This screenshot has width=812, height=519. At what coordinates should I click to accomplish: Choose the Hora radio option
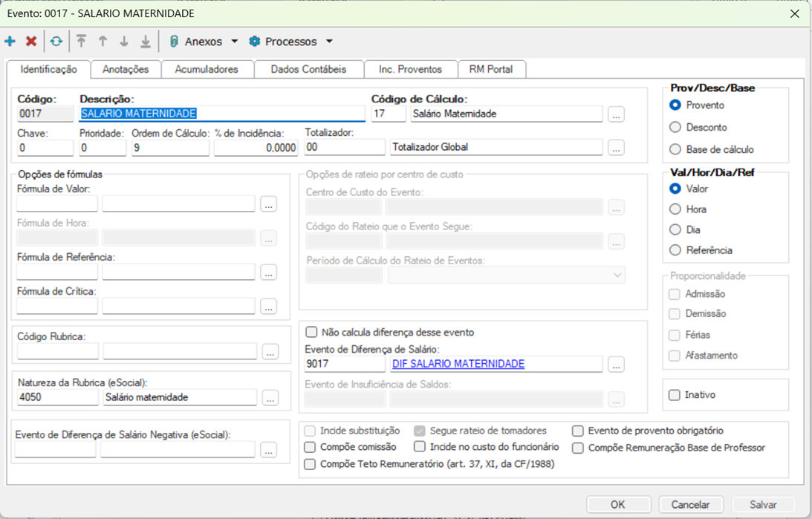tap(675, 209)
